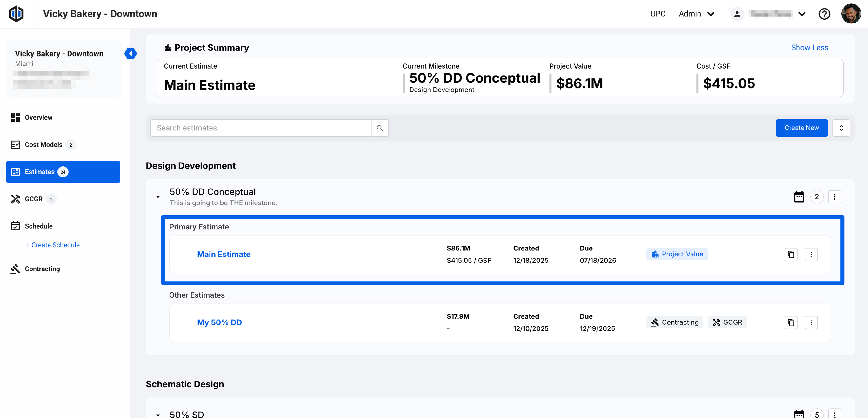This screenshot has height=418, width=868.
Task: Toggle expand/collapse all next to Create New
Action: tap(841, 128)
